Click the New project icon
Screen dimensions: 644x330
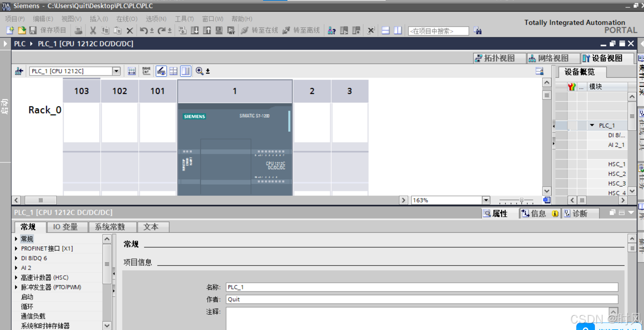tap(10, 30)
